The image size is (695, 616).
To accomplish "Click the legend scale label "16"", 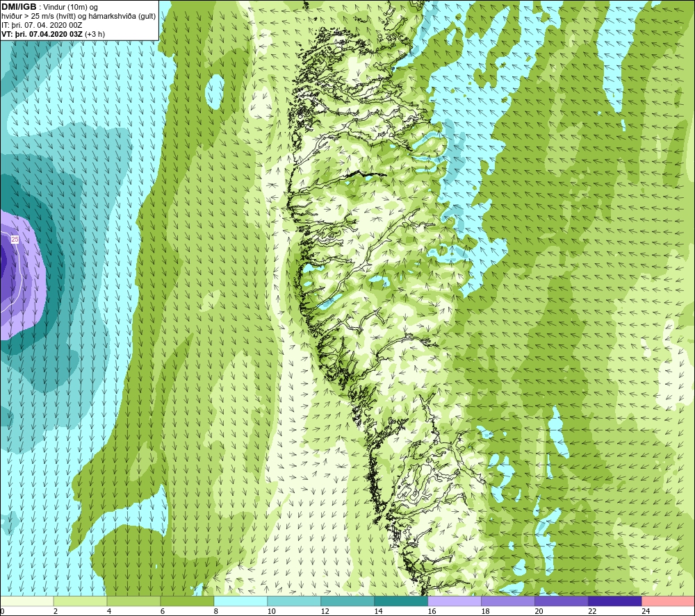I will tap(432, 611).
